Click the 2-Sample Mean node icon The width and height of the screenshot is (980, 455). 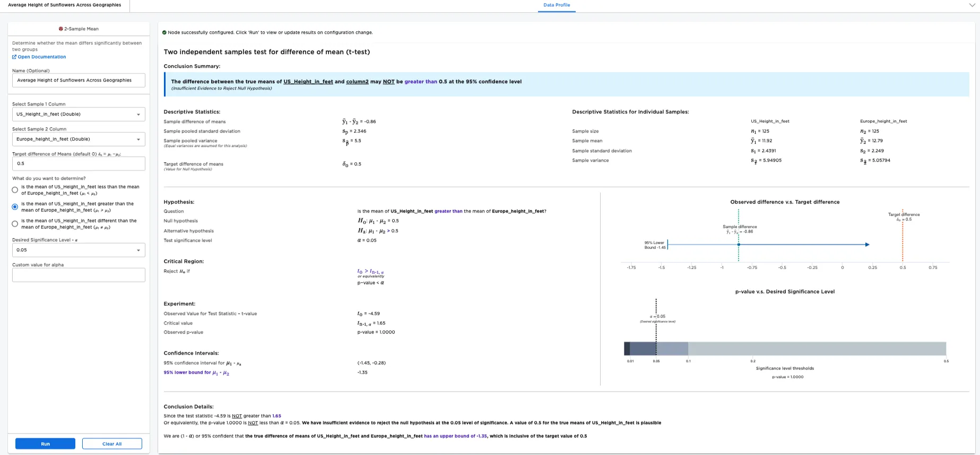point(61,29)
